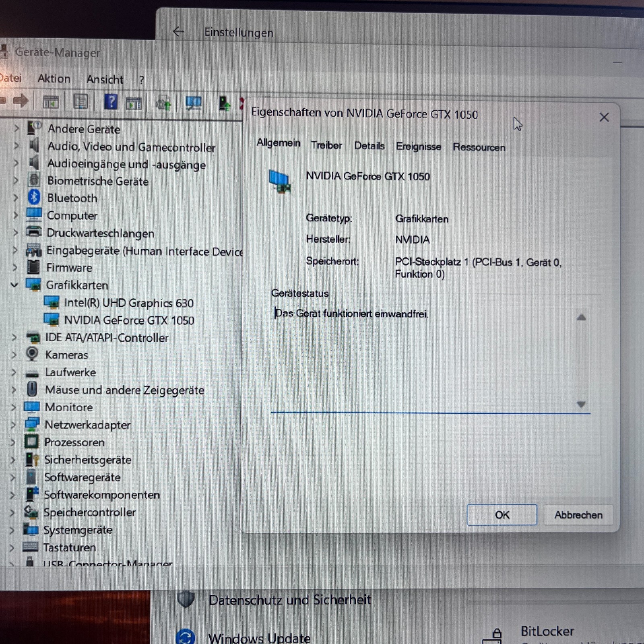The height and width of the screenshot is (644, 644).
Task: Switch to the Treiber tab
Action: coord(326,145)
